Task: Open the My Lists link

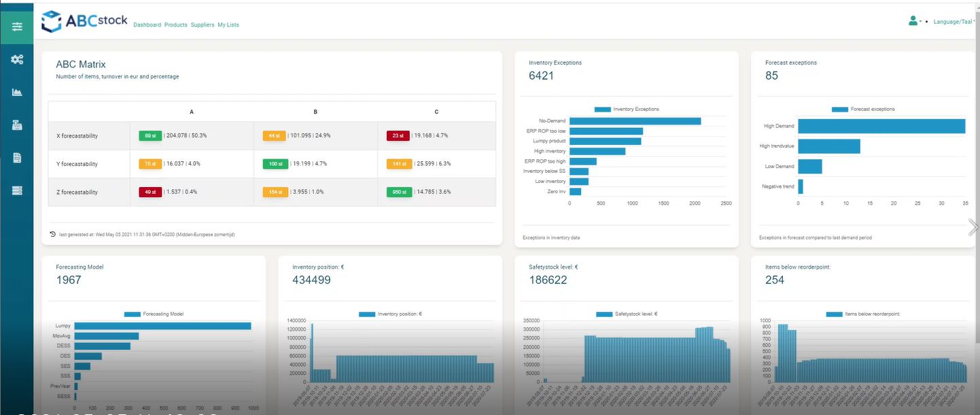Action: coord(228,25)
